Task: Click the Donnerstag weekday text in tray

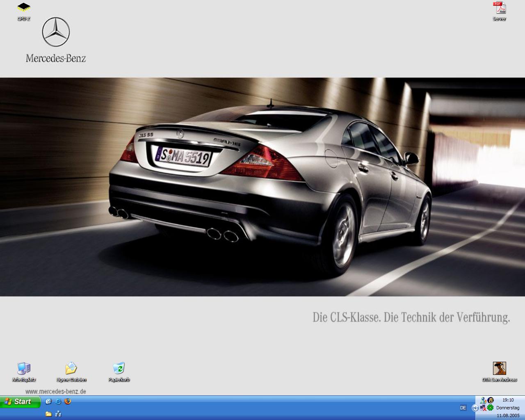Action: (x=508, y=408)
